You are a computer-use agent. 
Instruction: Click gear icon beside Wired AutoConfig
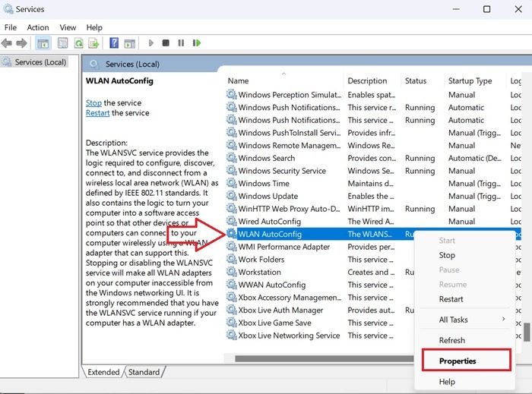pos(231,221)
